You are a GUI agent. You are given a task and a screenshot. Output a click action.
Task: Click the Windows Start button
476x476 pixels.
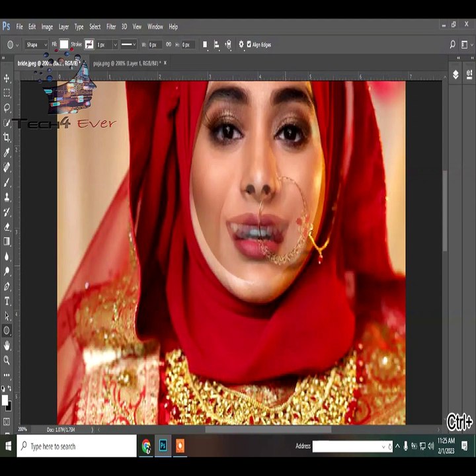[8, 446]
